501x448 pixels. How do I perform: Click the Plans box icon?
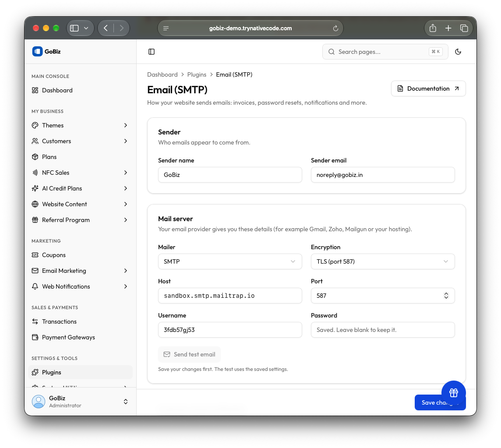coord(35,157)
